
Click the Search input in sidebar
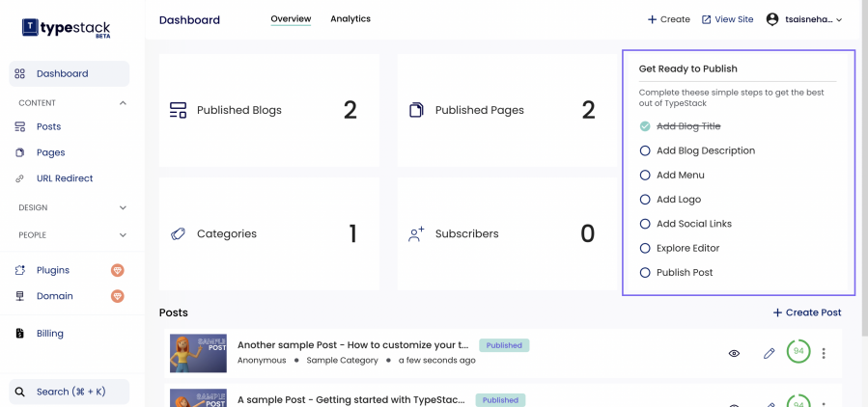click(x=70, y=392)
